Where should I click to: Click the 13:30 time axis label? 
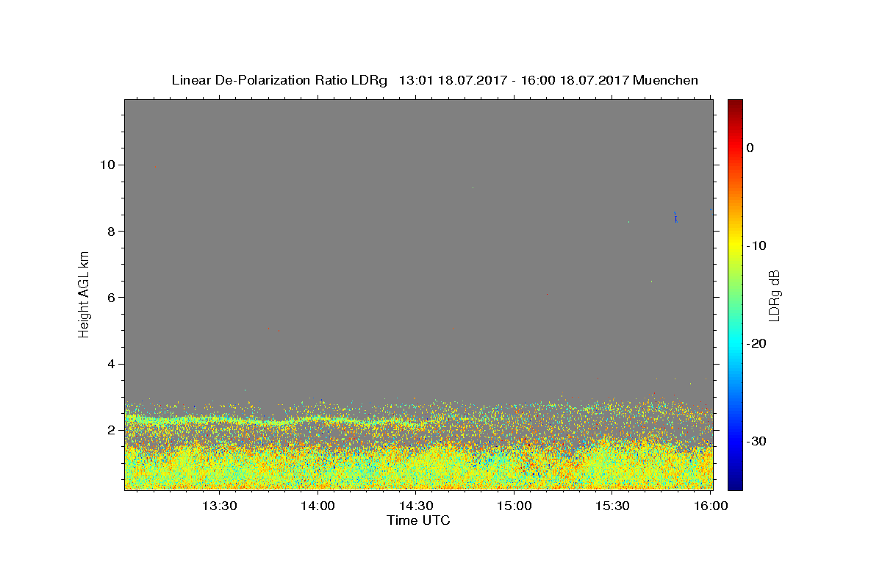click(x=219, y=506)
